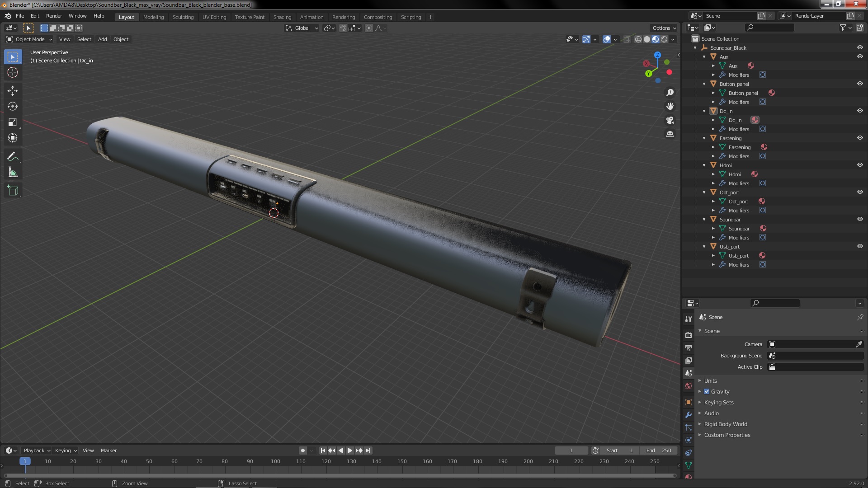
Task: Select the Rotate tool
Action: (x=13, y=107)
